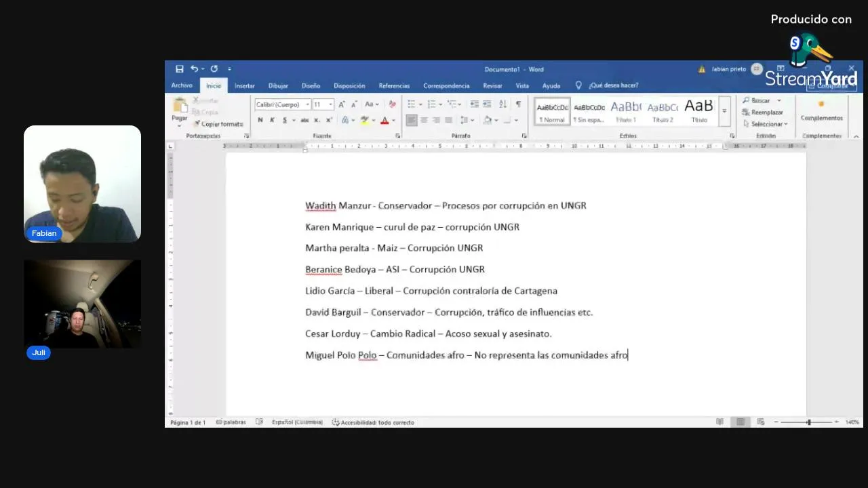Justify the paragraph text
Screen dimensions: 868x488
pos(448,120)
